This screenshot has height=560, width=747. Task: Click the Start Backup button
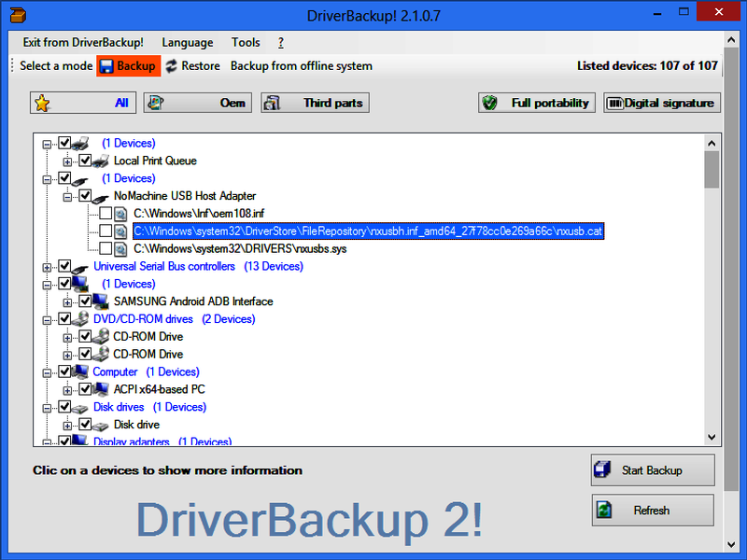(653, 470)
